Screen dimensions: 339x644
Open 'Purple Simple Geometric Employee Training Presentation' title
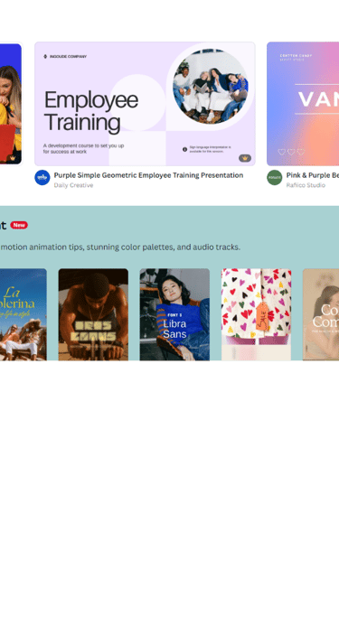point(148,175)
